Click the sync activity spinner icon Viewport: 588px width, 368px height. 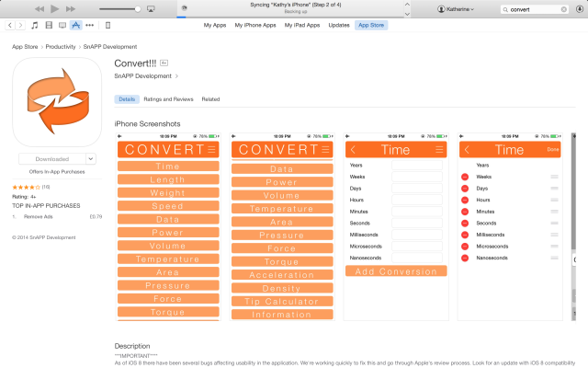[x=184, y=8]
